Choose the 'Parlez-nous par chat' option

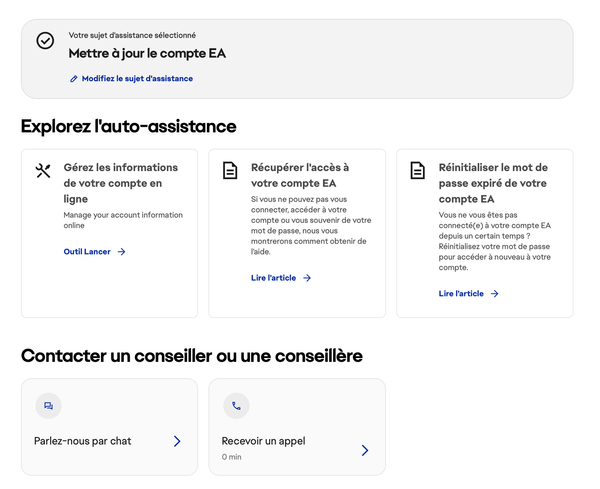coord(83,441)
